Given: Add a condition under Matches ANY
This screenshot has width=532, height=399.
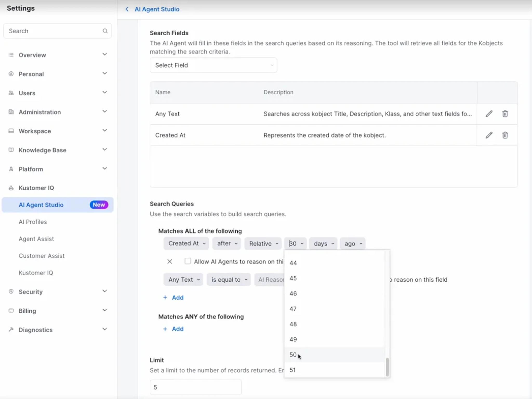Looking at the screenshot, I should [173, 329].
